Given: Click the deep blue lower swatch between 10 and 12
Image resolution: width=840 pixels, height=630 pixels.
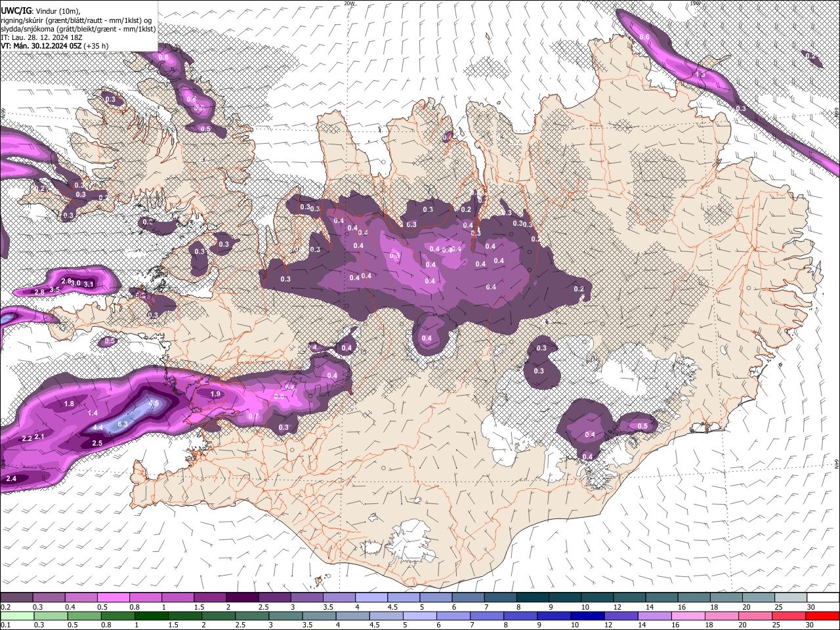Looking at the screenshot, I should [x=588, y=616].
